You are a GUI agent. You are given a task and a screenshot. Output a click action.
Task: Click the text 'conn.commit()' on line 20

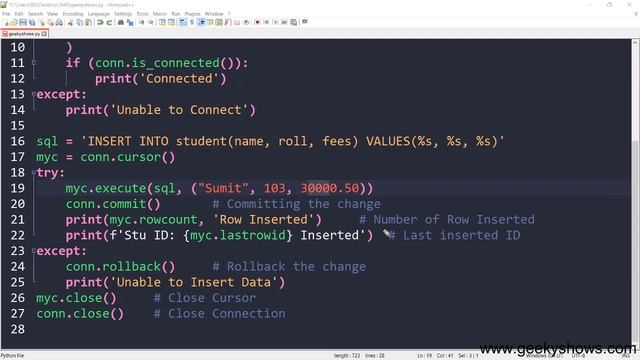113,204
